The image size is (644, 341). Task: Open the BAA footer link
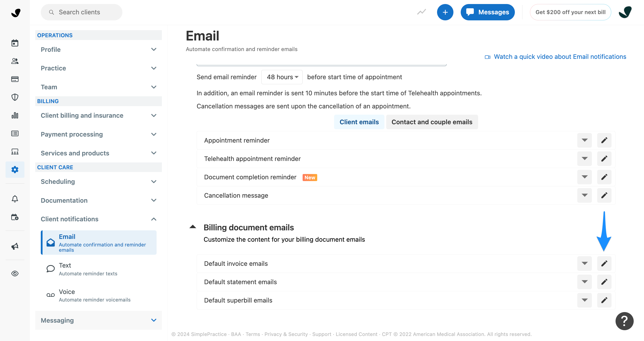click(236, 334)
